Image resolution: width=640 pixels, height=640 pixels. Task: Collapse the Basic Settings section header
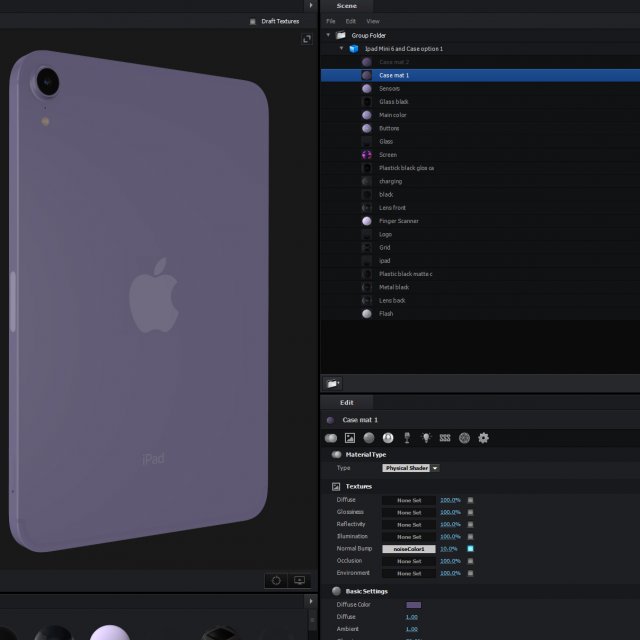pyautogui.click(x=366, y=591)
